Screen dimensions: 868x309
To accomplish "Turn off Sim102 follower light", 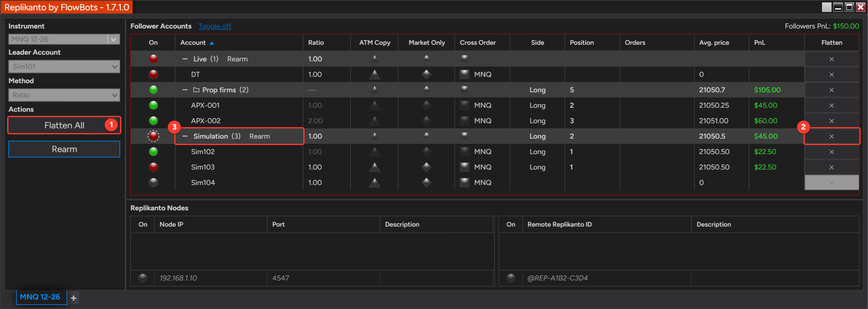I will (153, 151).
